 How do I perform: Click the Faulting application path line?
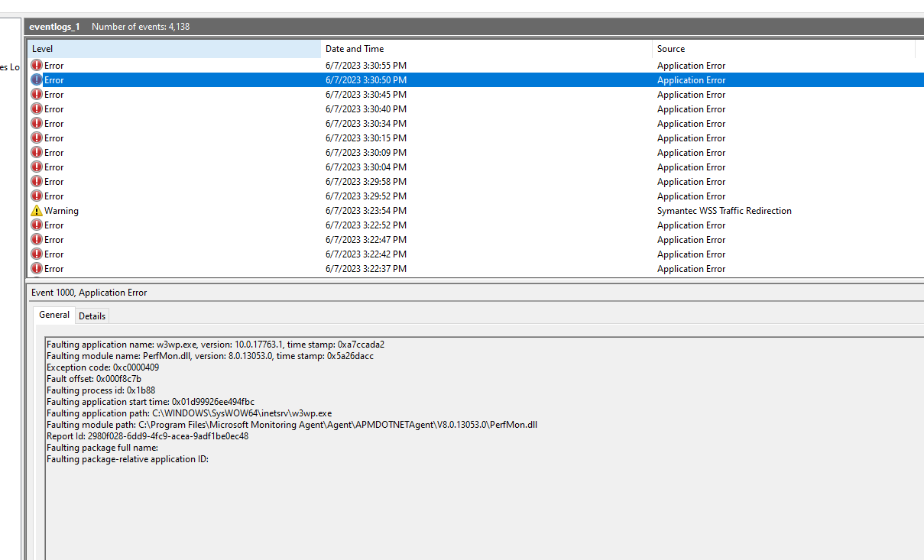coord(190,413)
